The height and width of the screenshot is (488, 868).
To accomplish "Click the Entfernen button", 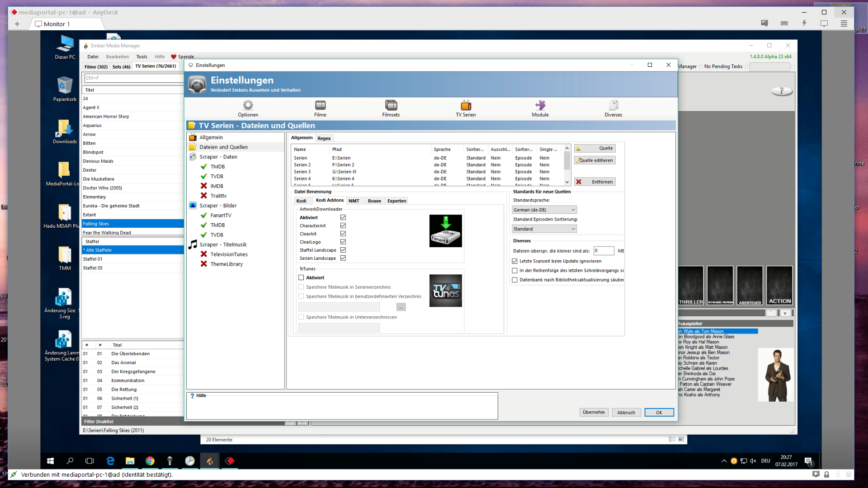I will tap(595, 182).
